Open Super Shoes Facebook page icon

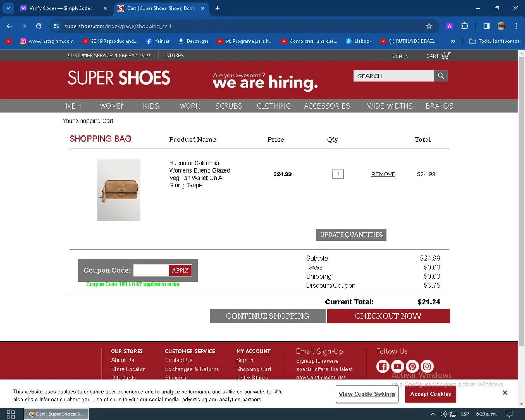383,366
